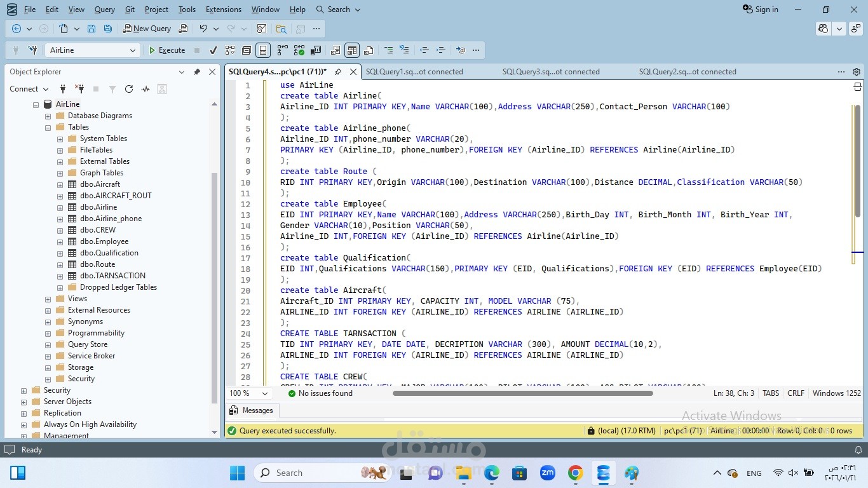
Task: Switch to the SQLQuery3.sql tab
Action: pos(551,72)
